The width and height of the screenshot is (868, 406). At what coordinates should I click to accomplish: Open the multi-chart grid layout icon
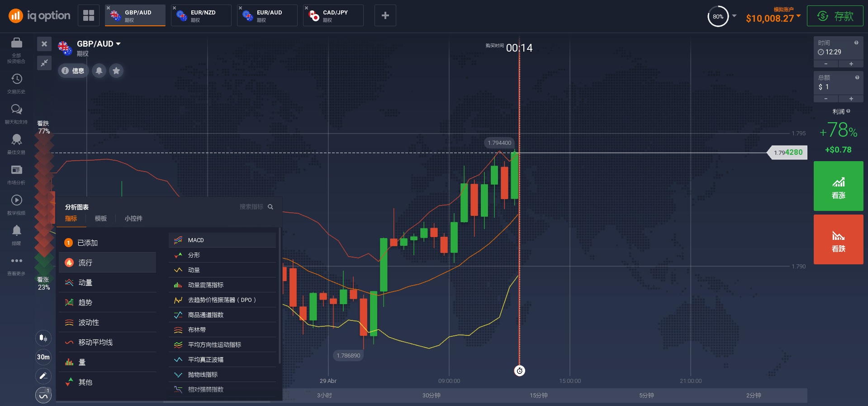[89, 15]
